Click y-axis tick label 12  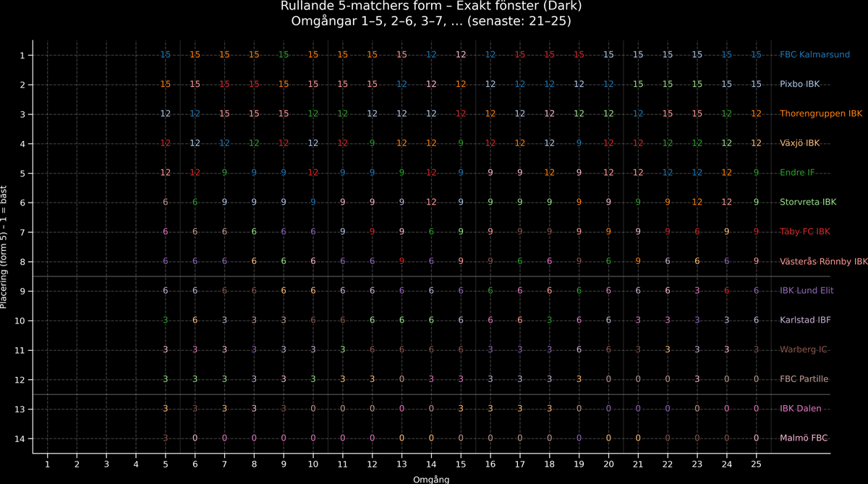click(x=20, y=379)
